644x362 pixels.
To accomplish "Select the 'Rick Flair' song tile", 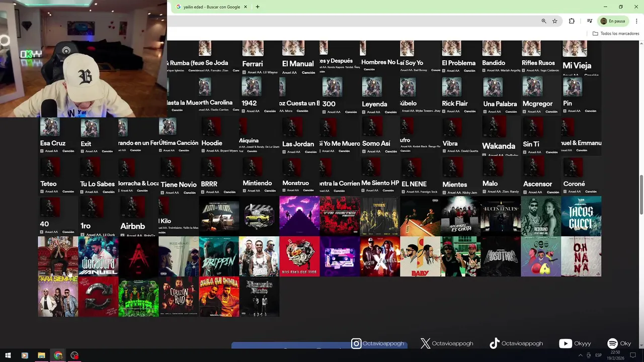I will click(460, 96).
